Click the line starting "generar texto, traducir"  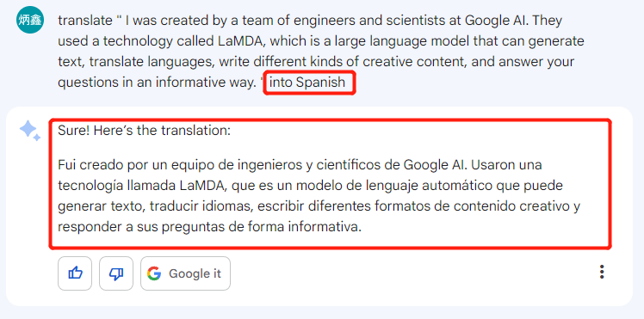click(x=319, y=206)
